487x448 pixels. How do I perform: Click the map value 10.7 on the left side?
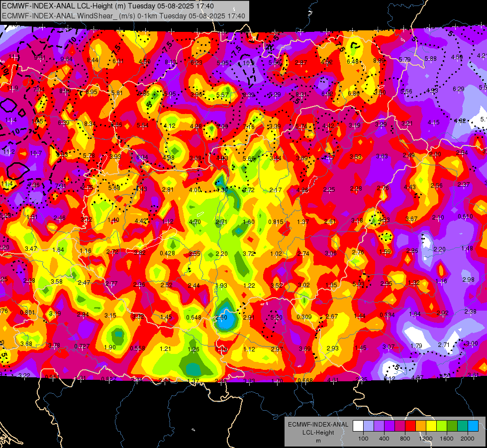tap(36, 153)
